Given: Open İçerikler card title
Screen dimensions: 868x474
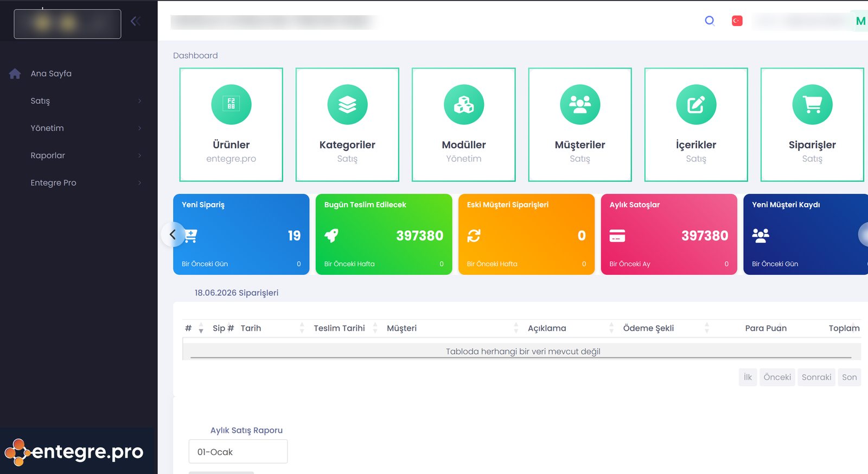Looking at the screenshot, I should [696, 145].
